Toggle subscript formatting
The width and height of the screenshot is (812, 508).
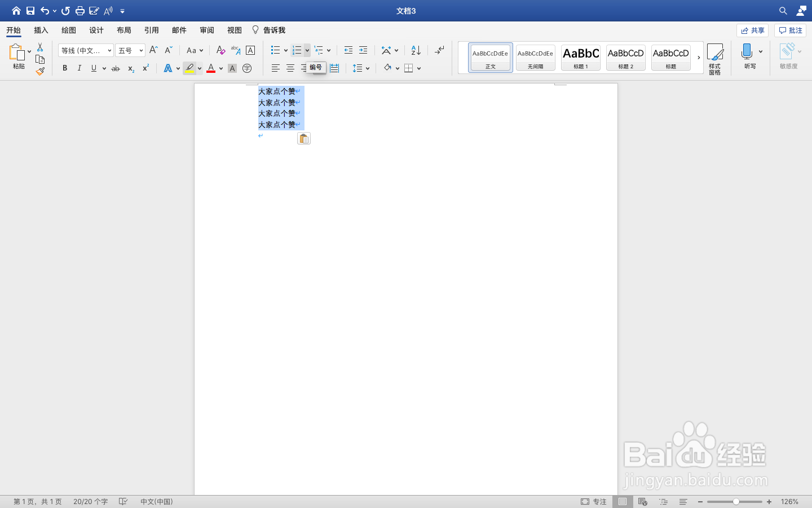pyautogui.click(x=131, y=68)
